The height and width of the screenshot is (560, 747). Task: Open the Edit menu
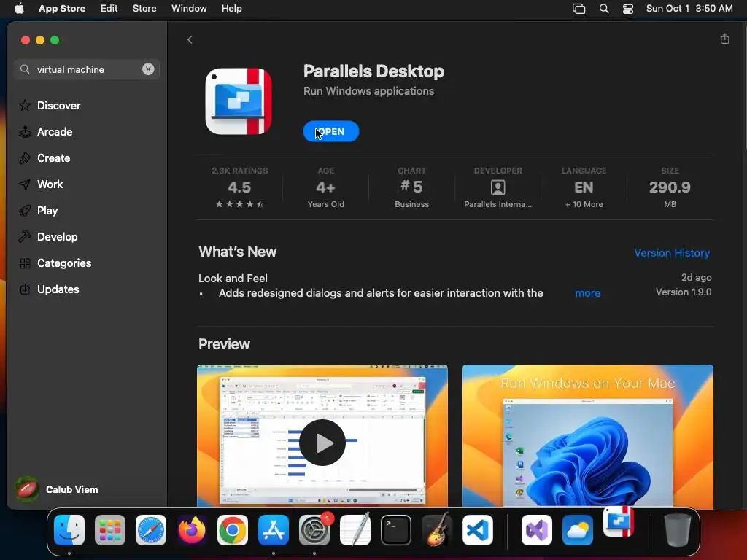point(109,9)
